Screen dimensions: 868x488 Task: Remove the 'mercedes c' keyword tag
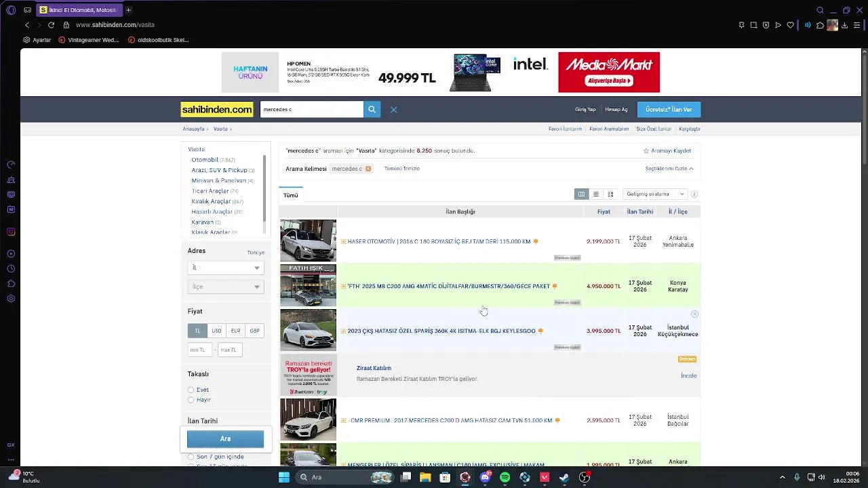tap(368, 169)
